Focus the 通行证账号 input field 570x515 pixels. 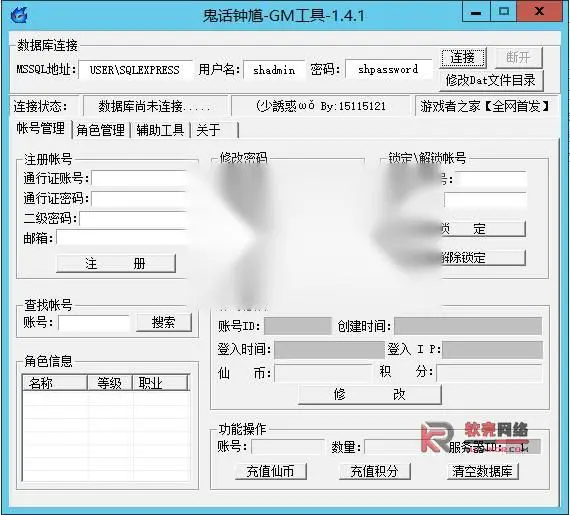[x=140, y=178]
